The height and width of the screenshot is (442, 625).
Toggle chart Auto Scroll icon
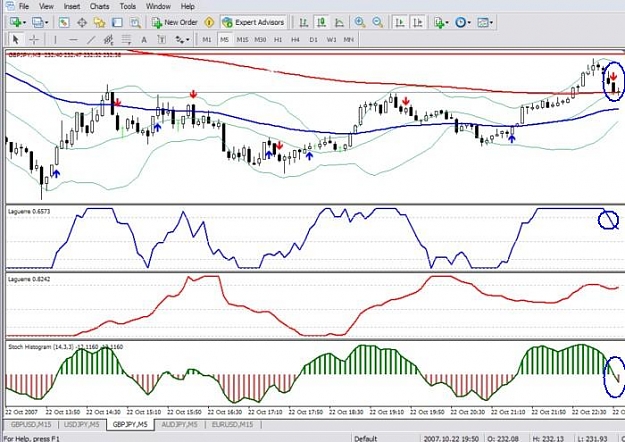point(400,22)
